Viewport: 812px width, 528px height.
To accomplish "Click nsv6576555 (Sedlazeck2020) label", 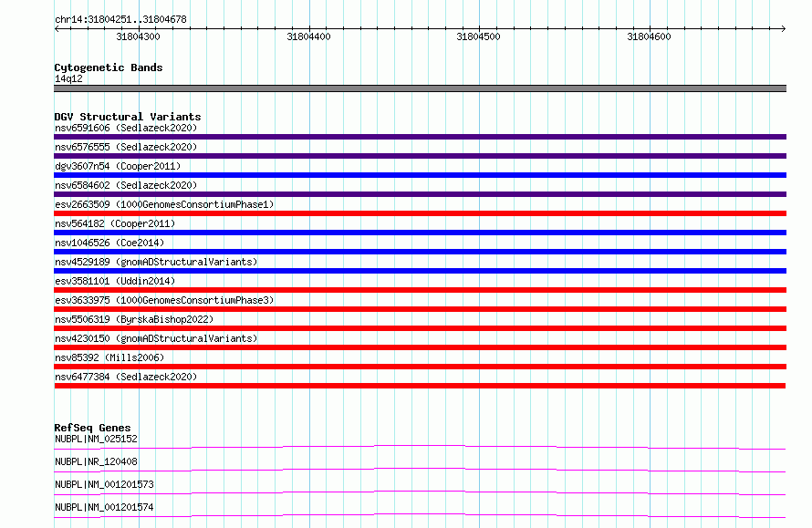I will [x=126, y=147].
